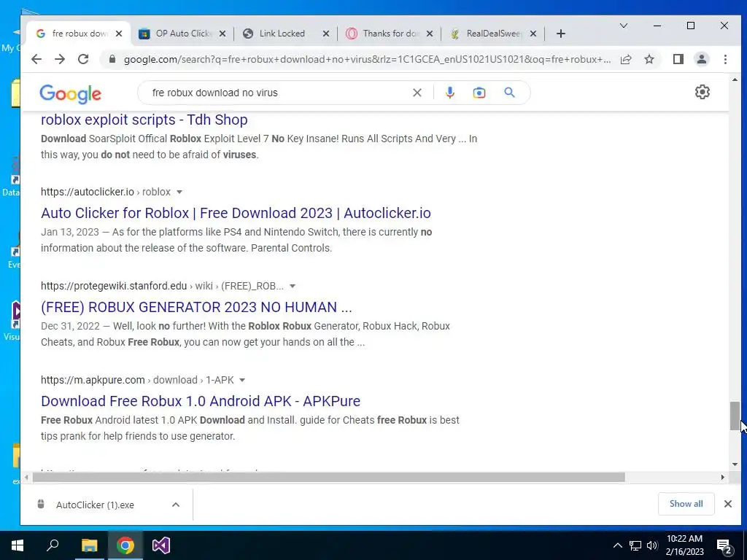Submit search with magnifying glass icon
The width and height of the screenshot is (747, 560).
tap(509, 93)
